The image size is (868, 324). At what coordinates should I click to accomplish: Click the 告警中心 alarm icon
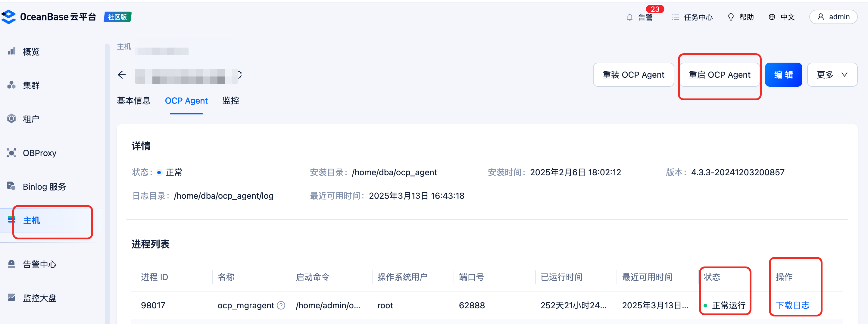coord(11,264)
